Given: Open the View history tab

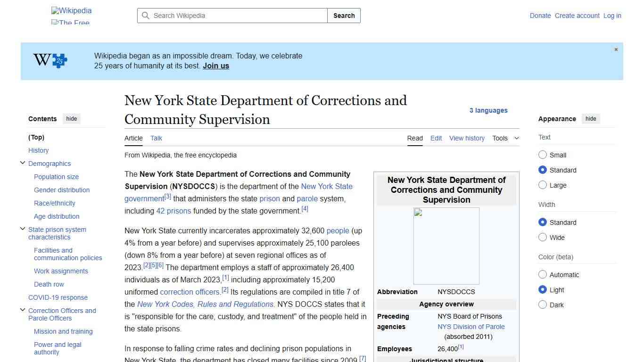Looking at the screenshot, I should [x=467, y=138].
